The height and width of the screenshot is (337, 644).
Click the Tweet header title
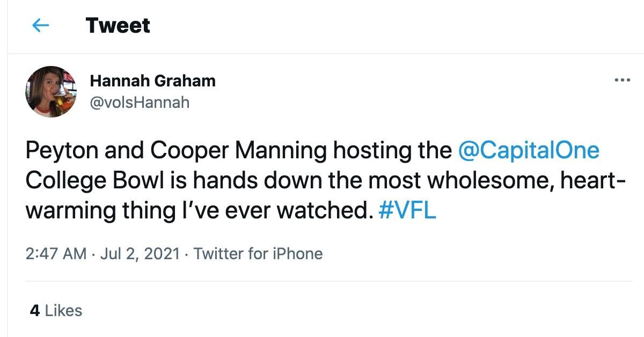[118, 26]
